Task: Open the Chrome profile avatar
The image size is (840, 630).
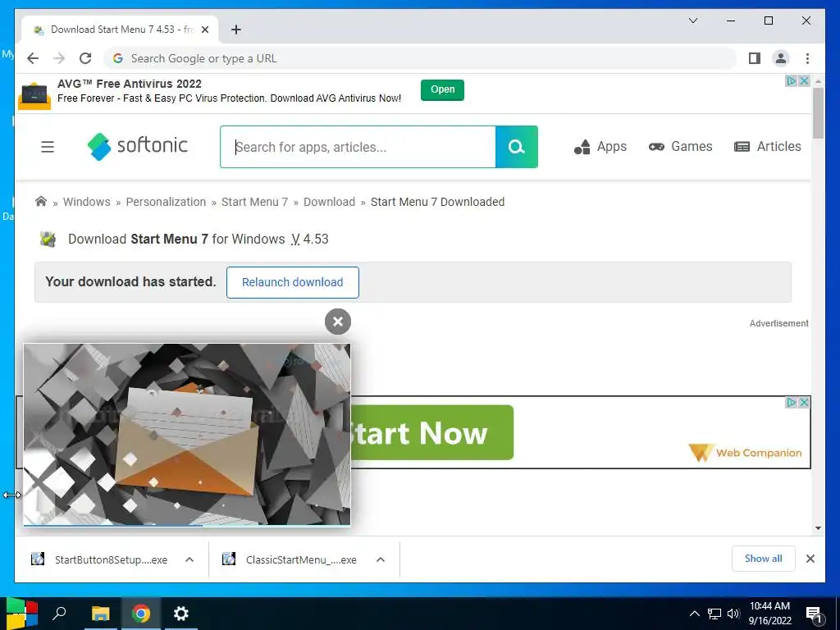Action: tap(781, 58)
